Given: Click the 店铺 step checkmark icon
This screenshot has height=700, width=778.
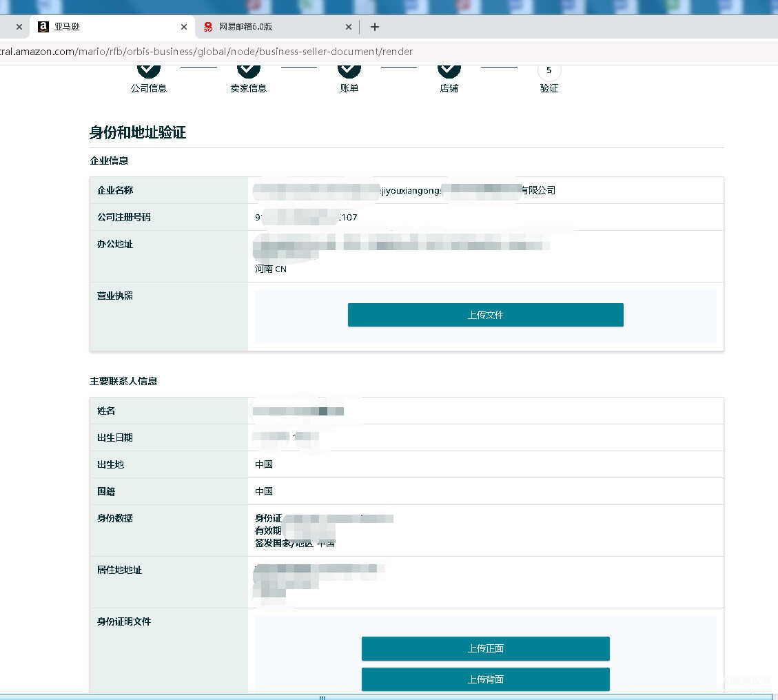Looking at the screenshot, I should [449, 69].
